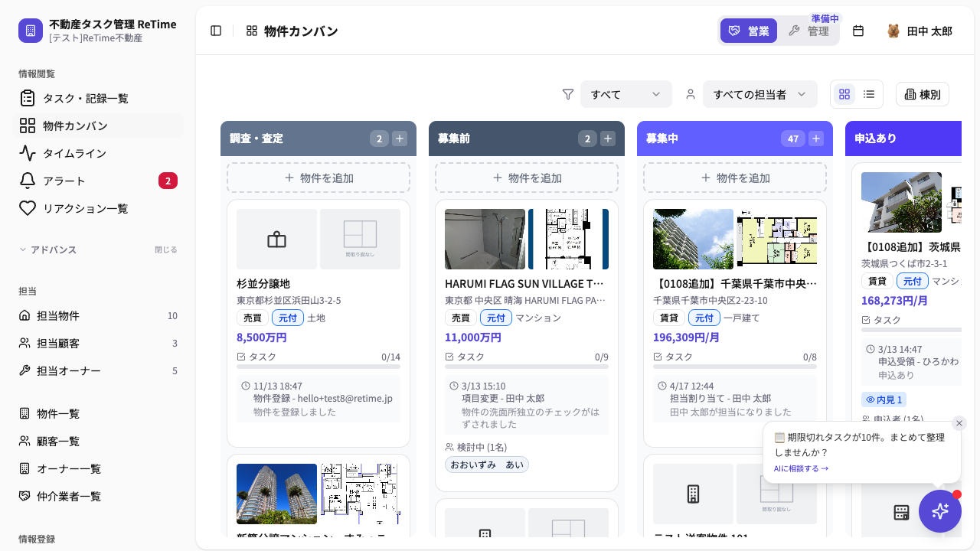This screenshot has width=980, height=551.
Task: Click the 検討中 people icon
Action: tap(449, 447)
